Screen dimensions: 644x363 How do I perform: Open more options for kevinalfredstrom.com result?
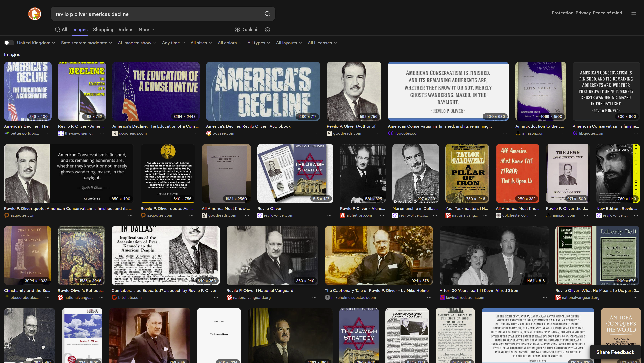545,298
